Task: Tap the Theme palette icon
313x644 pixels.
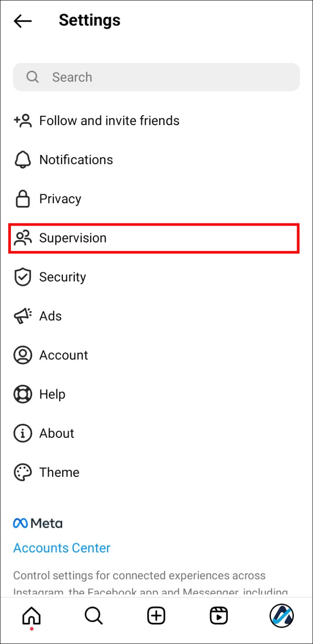Action: 23,472
